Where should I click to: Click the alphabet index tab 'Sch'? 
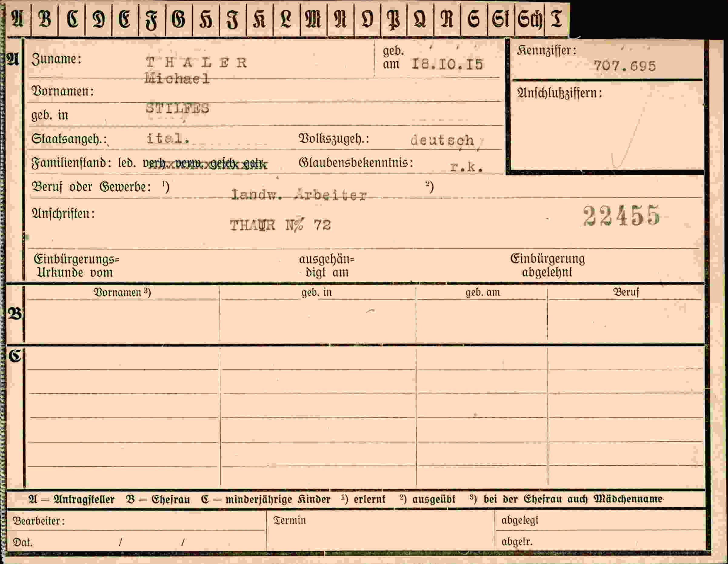click(529, 19)
